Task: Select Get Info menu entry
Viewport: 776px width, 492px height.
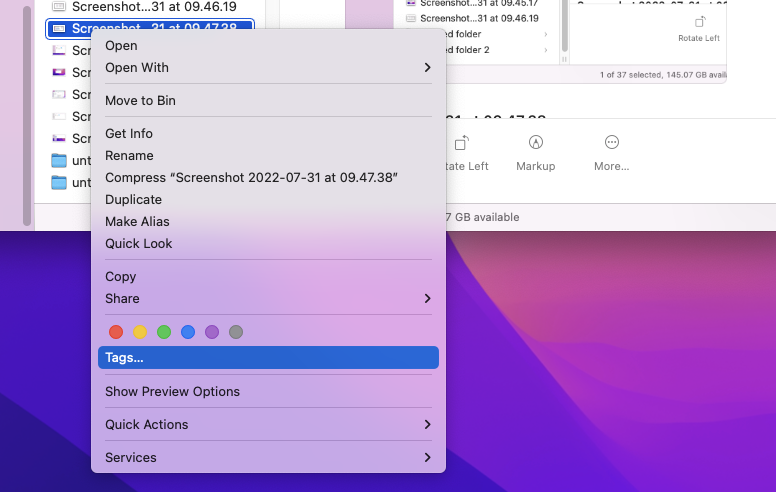Action: 268,134
